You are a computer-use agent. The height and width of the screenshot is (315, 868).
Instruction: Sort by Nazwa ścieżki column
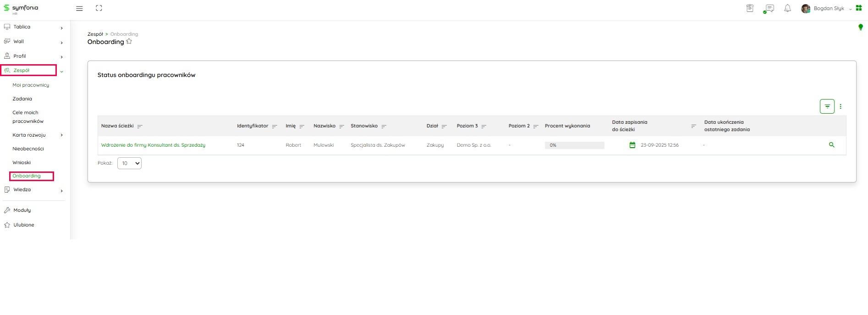click(x=140, y=126)
